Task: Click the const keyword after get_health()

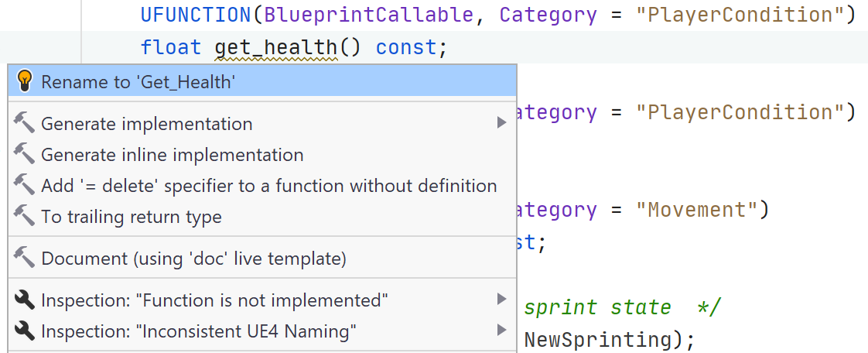Action: [x=406, y=48]
